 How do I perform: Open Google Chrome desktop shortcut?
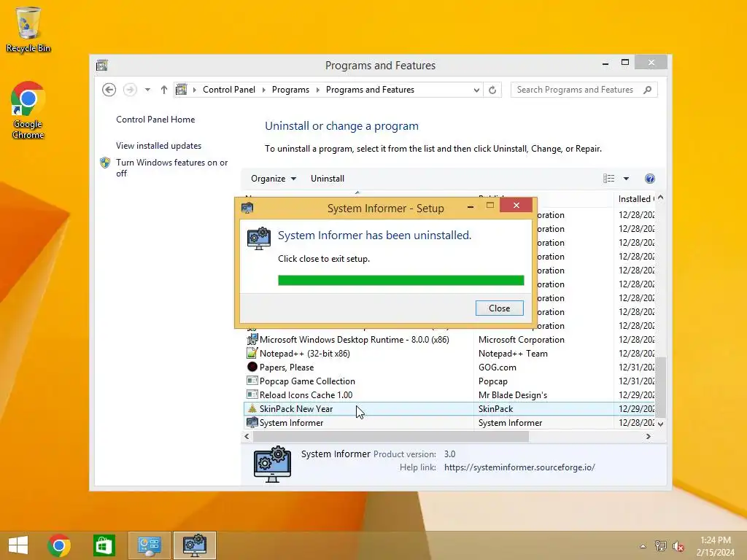(x=28, y=110)
